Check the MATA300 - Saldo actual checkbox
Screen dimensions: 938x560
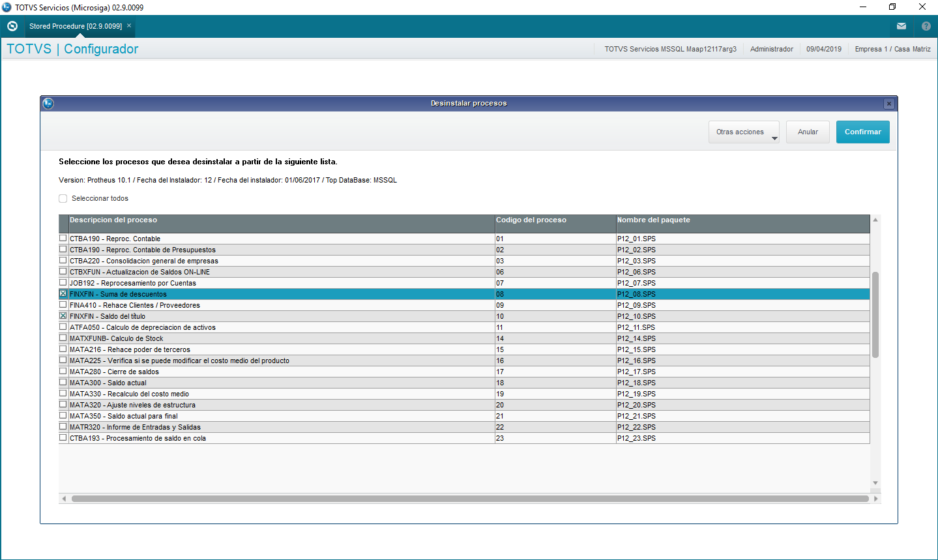click(63, 383)
